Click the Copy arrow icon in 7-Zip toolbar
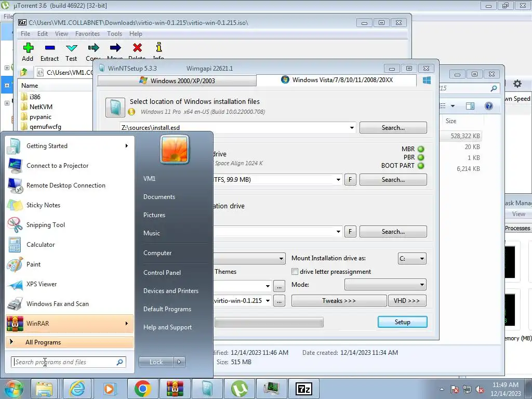 click(x=94, y=48)
